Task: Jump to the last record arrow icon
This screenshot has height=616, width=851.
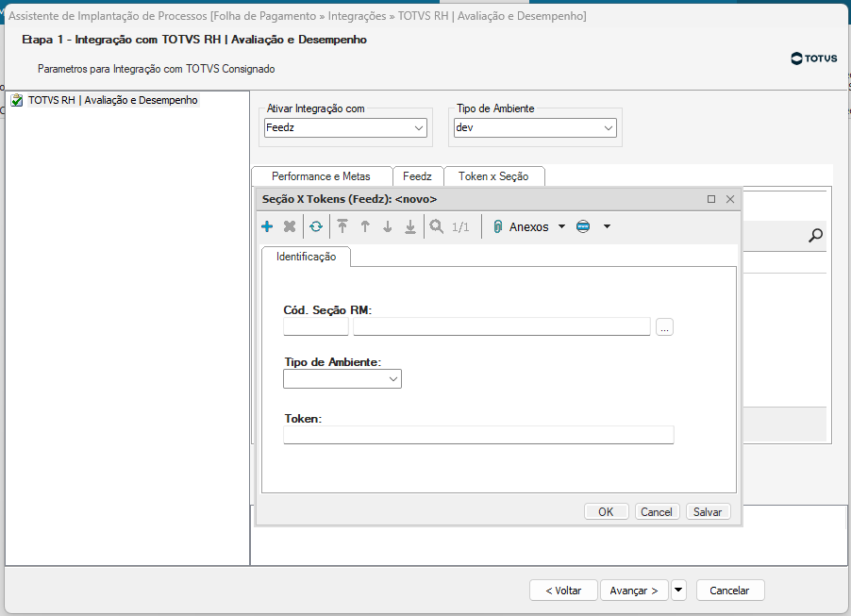Action: coord(410,226)
